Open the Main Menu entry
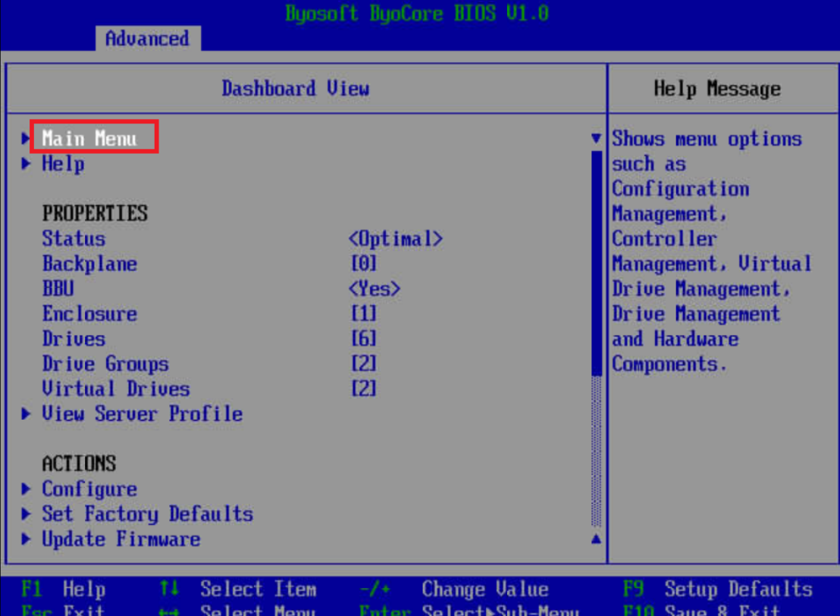This screenshot has width=840, height=616. (89, 139)
